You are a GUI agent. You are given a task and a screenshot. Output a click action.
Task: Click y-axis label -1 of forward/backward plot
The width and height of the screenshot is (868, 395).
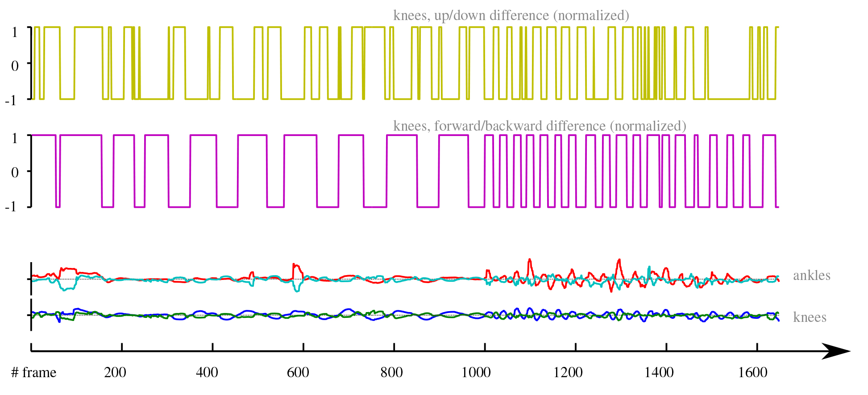(x=11, y=206)
